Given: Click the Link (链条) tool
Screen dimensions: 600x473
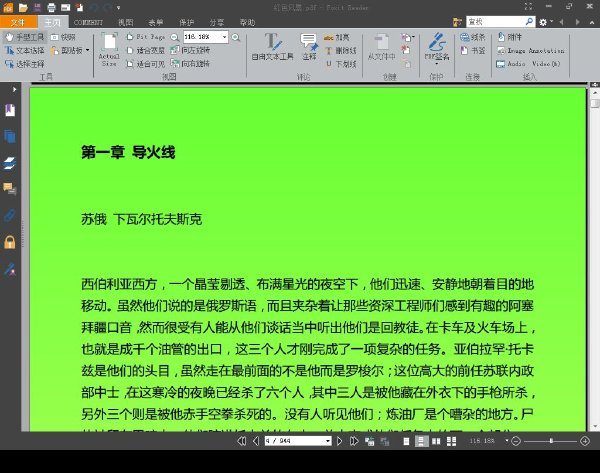Looking at the screenshot, I should [x=473, y=37].
